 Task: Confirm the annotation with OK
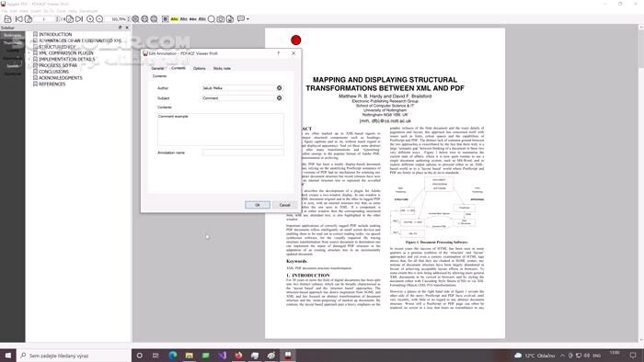point(258,205)
